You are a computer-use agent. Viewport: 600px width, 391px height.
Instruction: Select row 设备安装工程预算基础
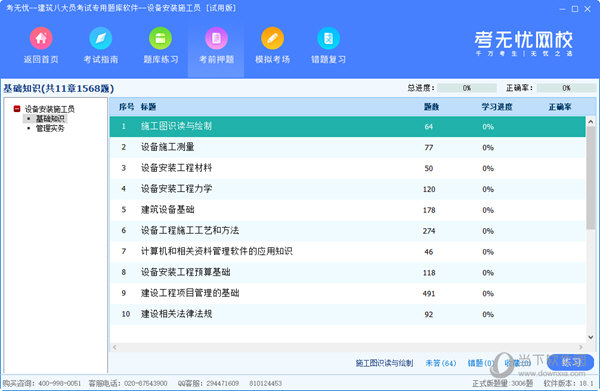(347, 272)
